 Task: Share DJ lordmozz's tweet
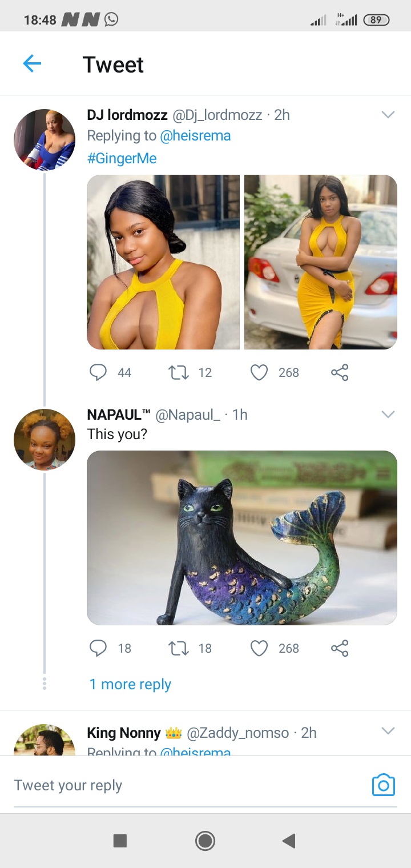coord(340,372)
